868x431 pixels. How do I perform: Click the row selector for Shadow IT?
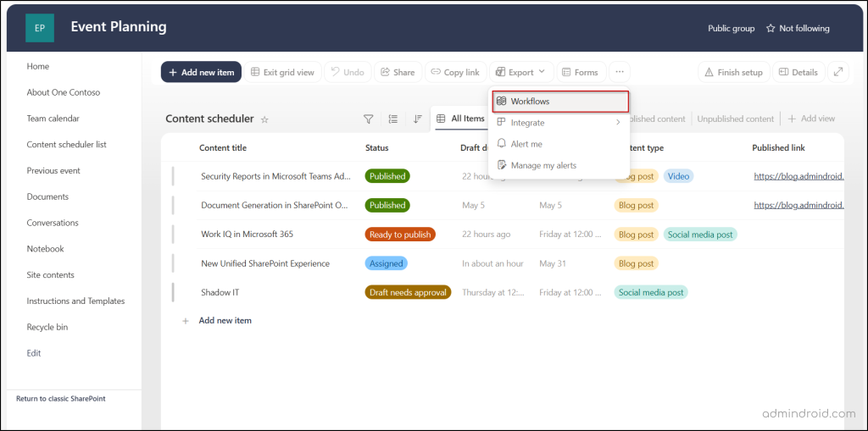[x=173, y=292]
